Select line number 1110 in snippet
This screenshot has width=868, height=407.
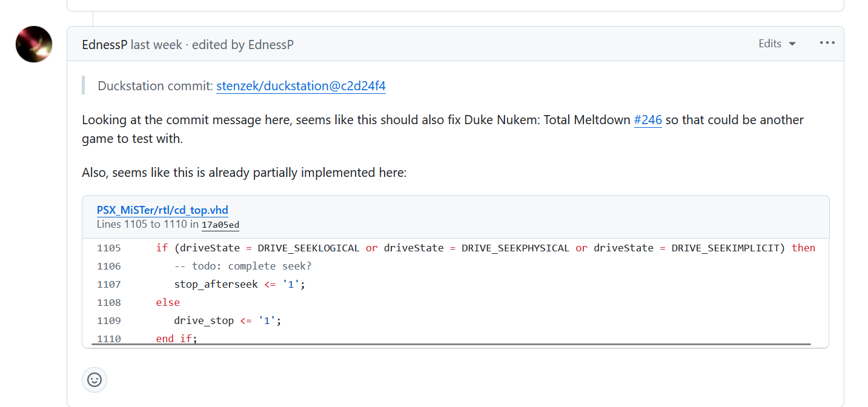pos(109,339)
